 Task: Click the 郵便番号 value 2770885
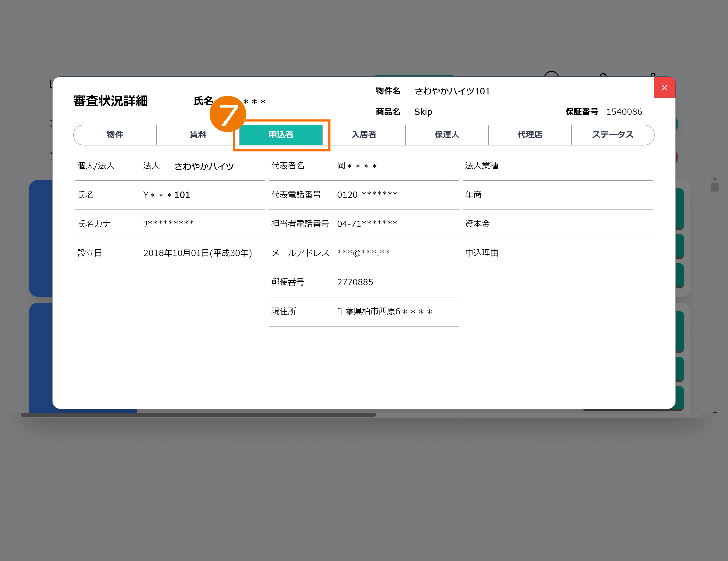[355, 282]
